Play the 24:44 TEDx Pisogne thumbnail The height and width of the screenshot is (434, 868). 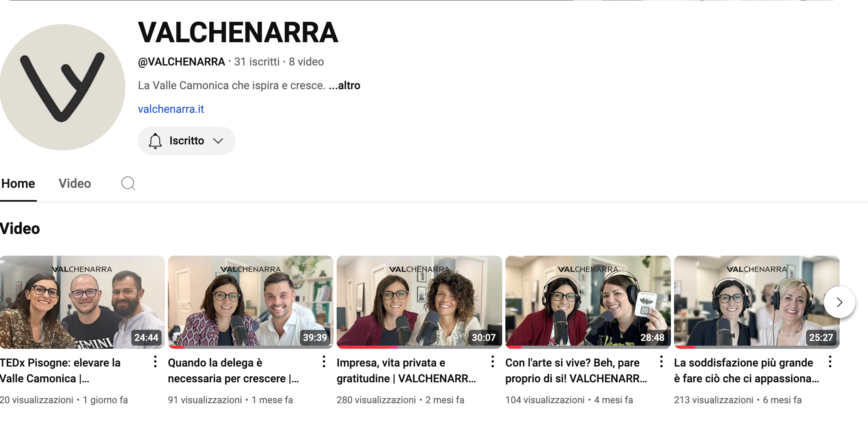(x=82, y=302)
